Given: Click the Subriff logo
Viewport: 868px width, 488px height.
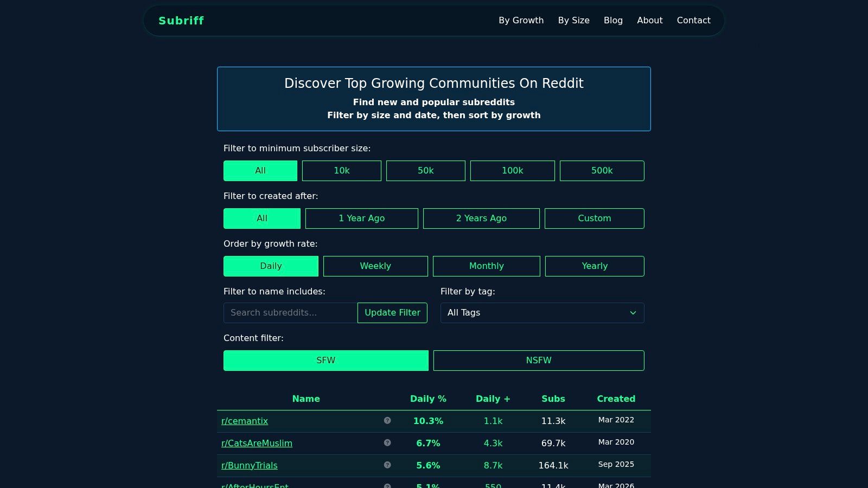Looking at the screenshot, I should (181, 21).
